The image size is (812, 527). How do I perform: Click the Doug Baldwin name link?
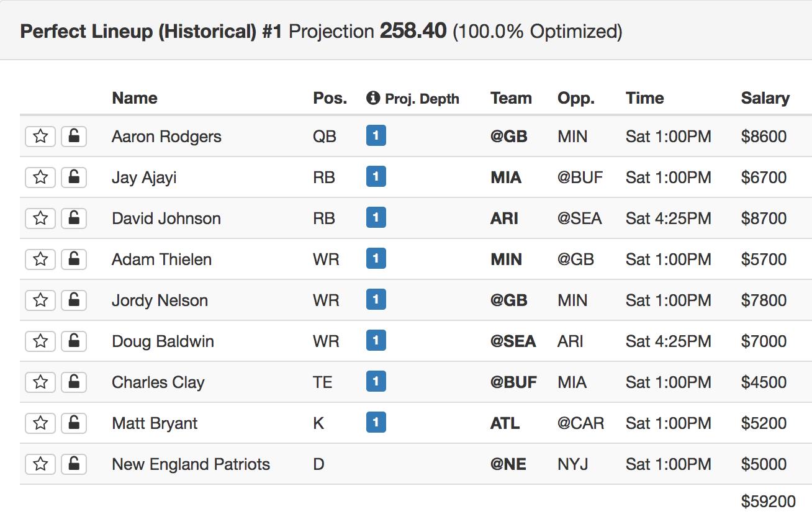tap(163, 341)
